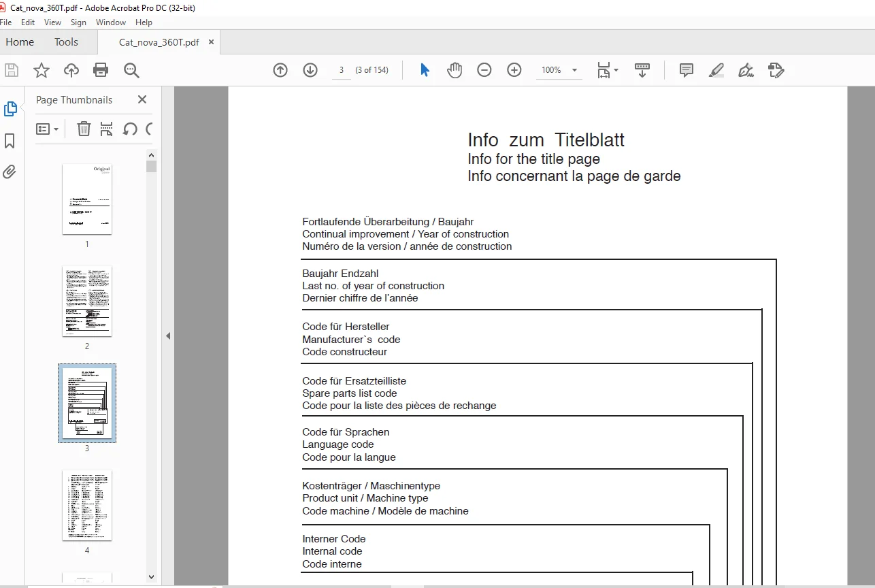Go to previous page arrow

click(x=280, y=70)
